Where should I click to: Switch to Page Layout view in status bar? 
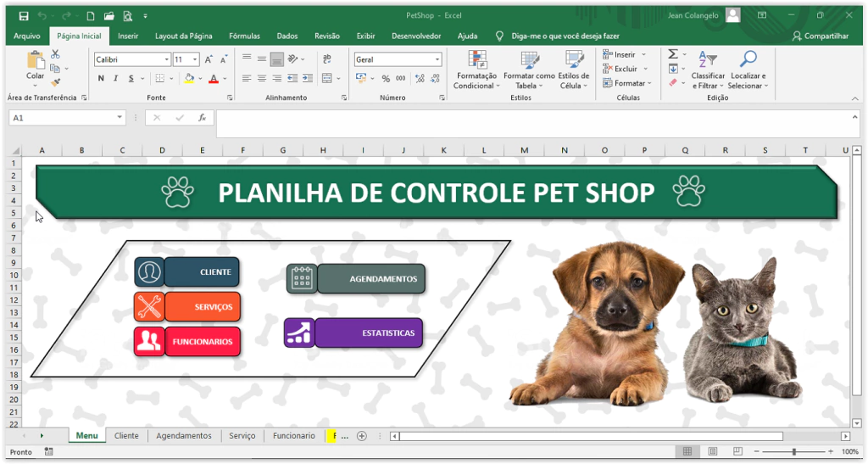coord(709,452)
